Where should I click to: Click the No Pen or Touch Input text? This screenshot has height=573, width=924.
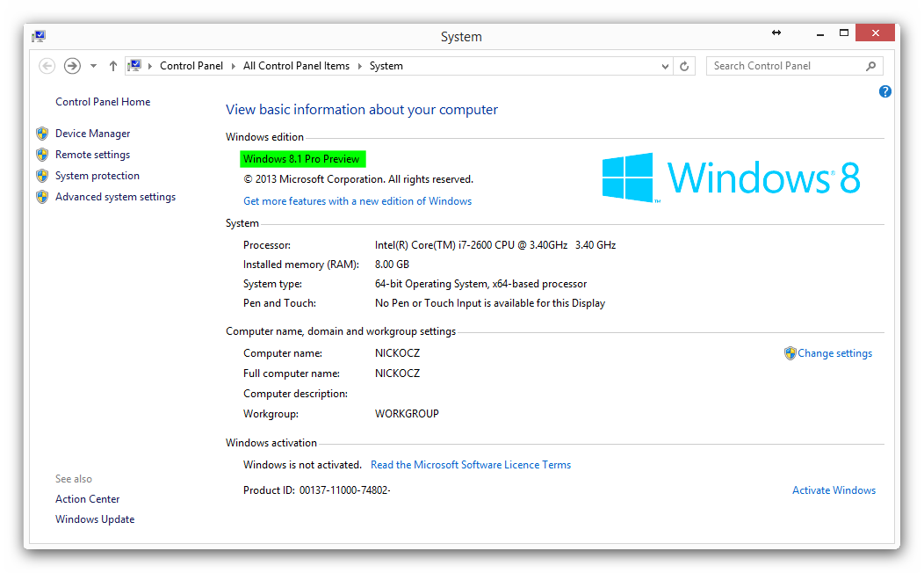pos(490,303)
